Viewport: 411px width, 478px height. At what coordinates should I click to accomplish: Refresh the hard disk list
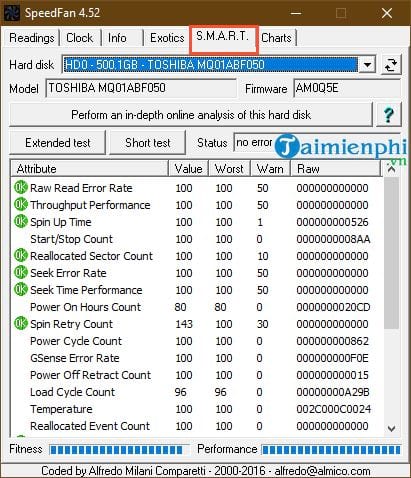point(391,65)
